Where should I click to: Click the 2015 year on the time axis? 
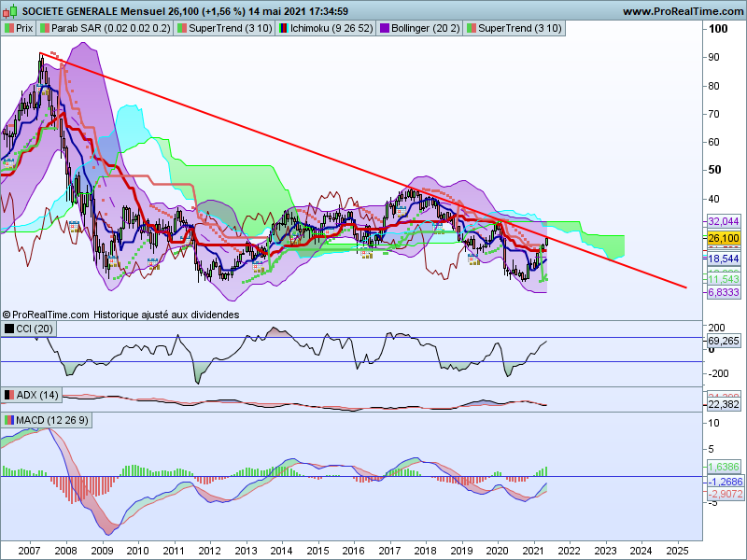pyautogui.click(x=317, y=551)
